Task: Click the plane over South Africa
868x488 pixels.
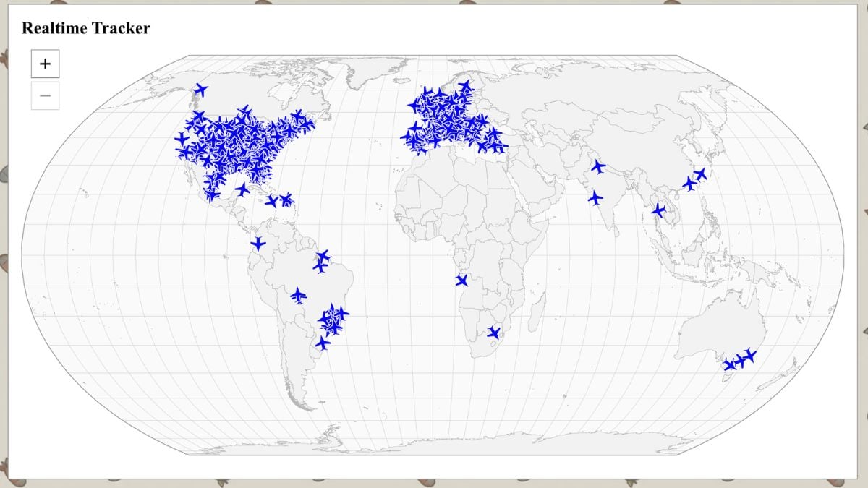Action: pos(493,333)
